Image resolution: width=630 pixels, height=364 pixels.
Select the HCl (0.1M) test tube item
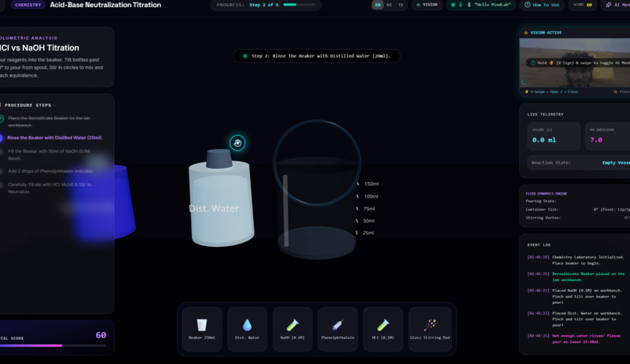click(383, 329)
